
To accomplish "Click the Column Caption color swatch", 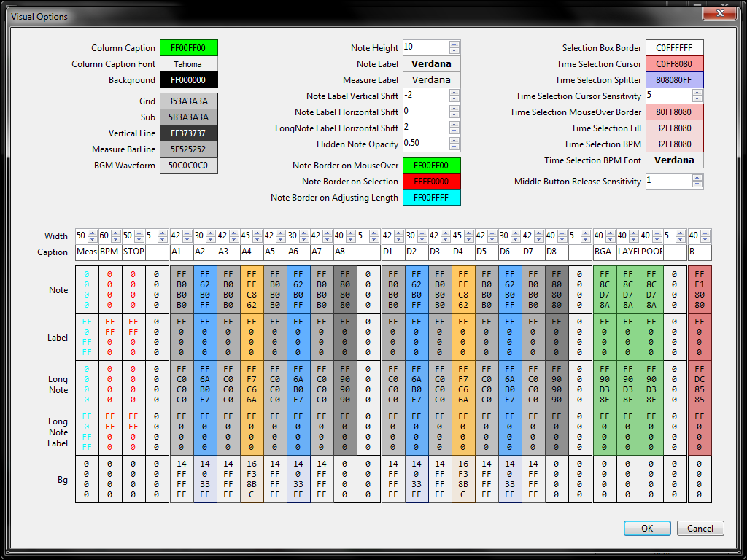I will point(188,48).
